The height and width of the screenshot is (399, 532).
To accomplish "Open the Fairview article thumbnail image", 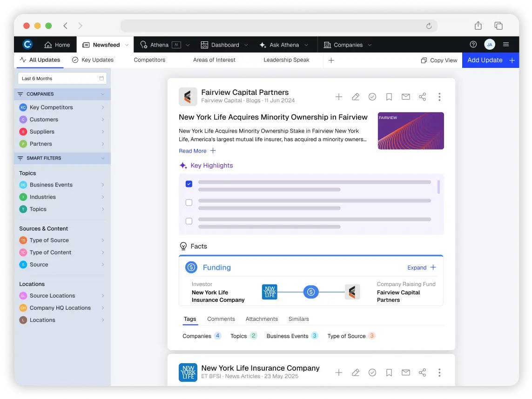I will pos(411,131).
